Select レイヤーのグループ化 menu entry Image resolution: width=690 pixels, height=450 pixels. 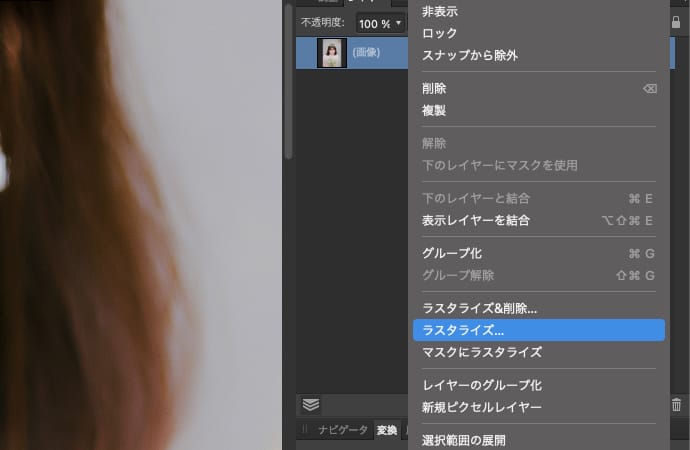point(481,385)
